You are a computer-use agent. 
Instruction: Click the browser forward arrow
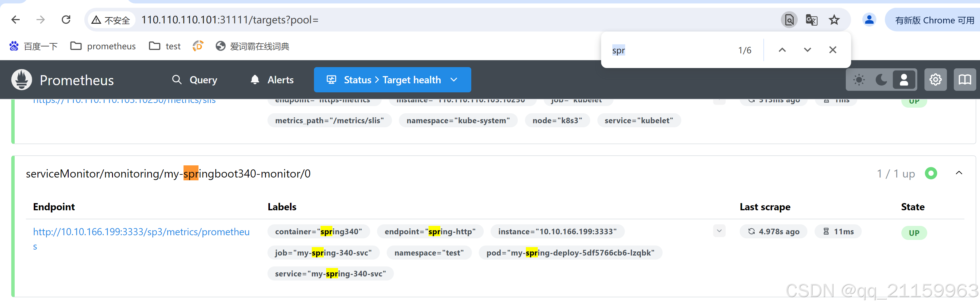[41, 20]
